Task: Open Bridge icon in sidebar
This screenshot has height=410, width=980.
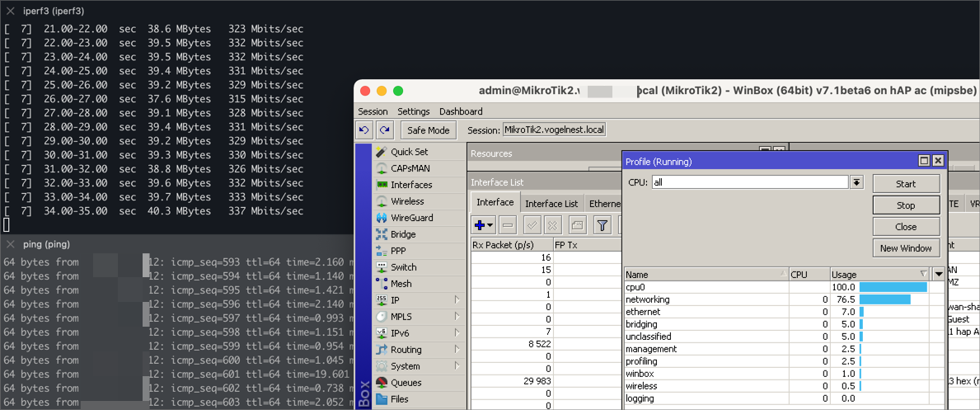Action: point(382,234)
